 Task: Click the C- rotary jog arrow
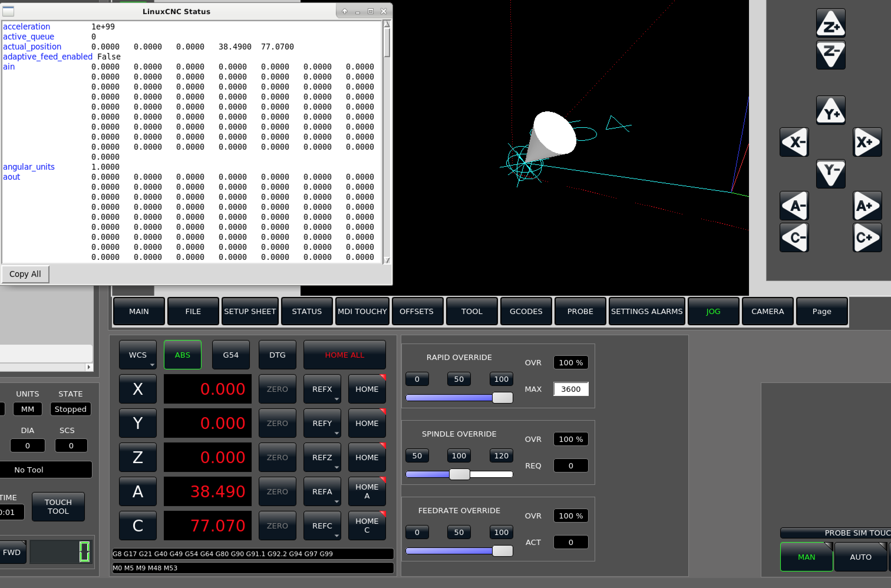click(794, 237)
